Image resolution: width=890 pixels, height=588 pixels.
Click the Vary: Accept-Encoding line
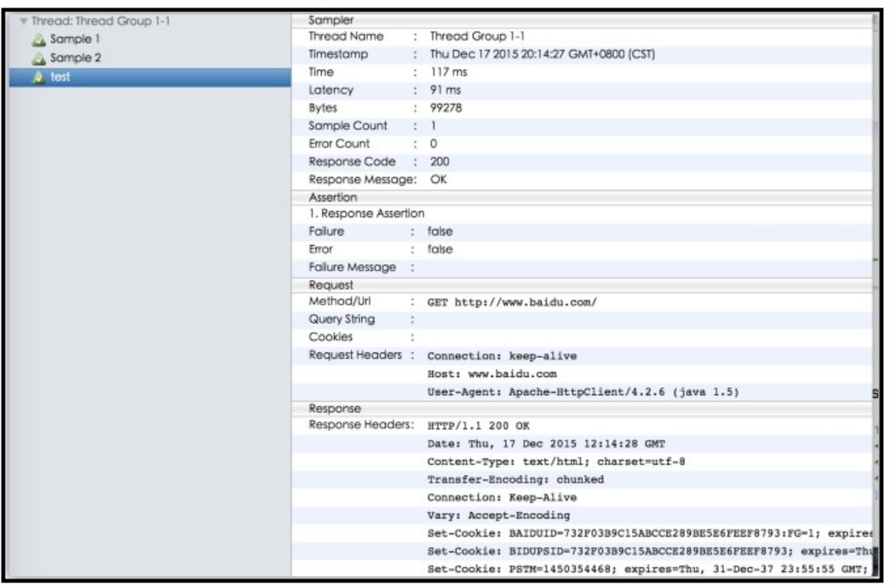click(498, 516)
